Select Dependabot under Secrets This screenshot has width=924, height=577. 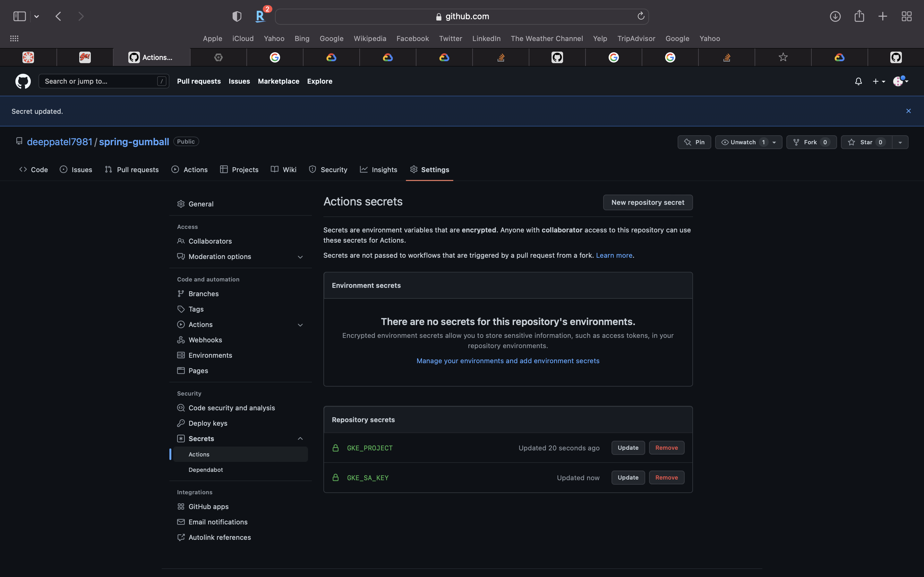[205, 470]
